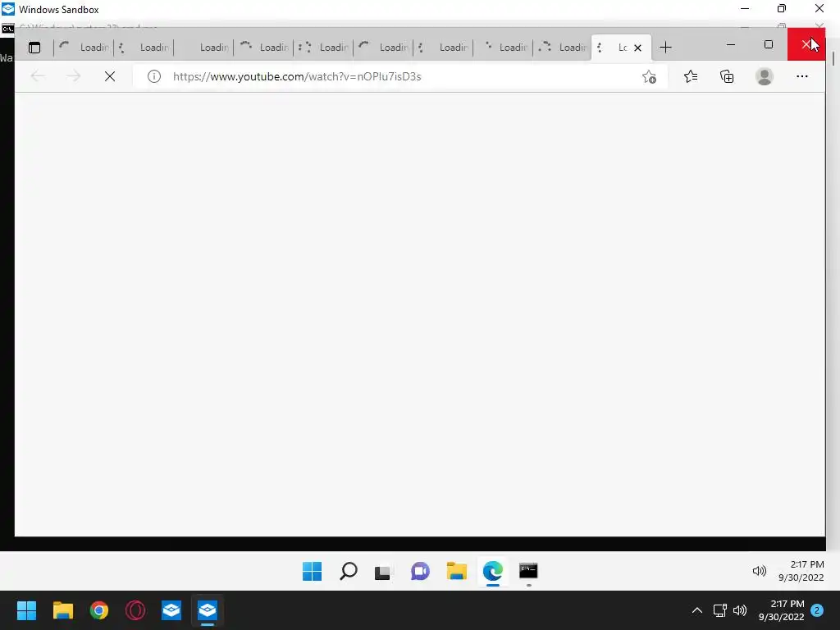Close the active YouTube tab

[637, 48]
